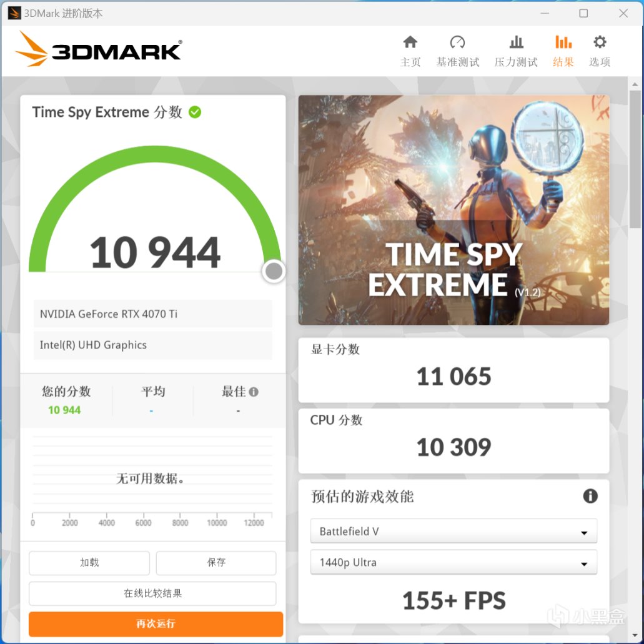
Task: Click the Time Spy Extreme 分数 heading
Action: (107, 112)
